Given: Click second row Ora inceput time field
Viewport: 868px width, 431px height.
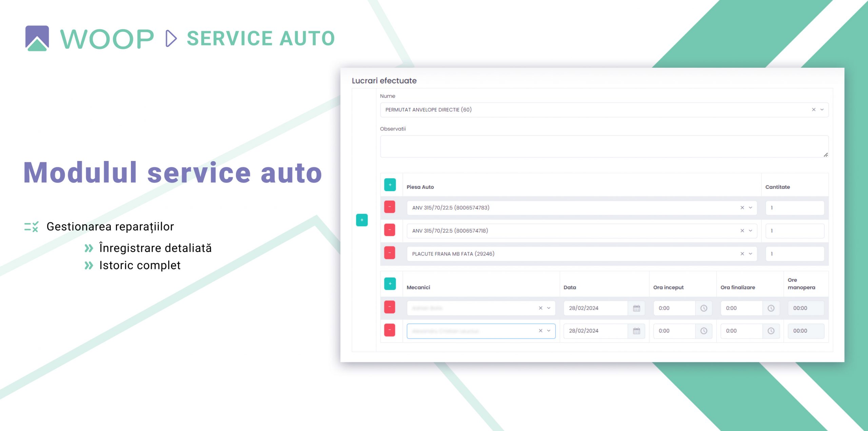Looking at the screenshot, I should [x=674, y=331].
